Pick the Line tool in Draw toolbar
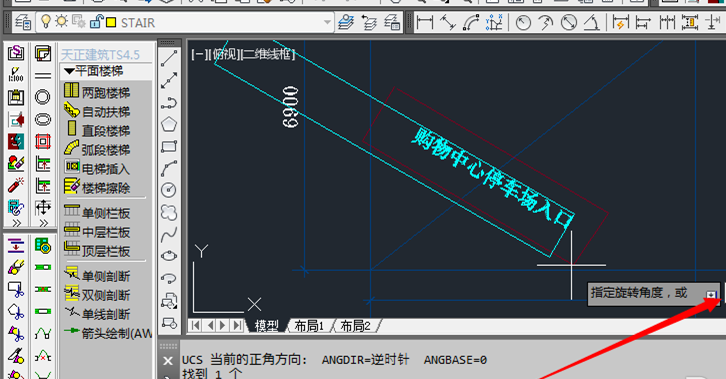Image resolution: width=726 pixels, height=379 pixels. tap(169, 58)
